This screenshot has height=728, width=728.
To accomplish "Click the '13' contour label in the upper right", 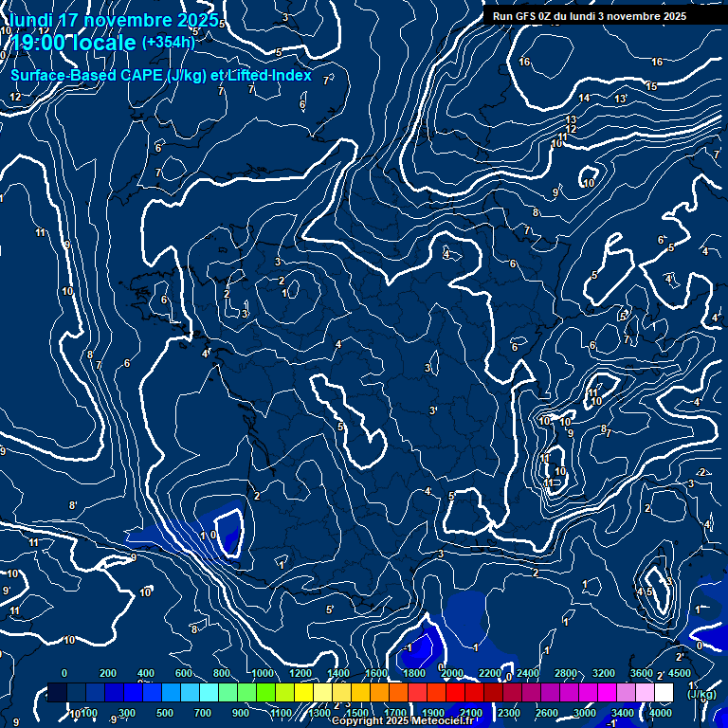I will pyautogui.click(x=620, y=99).
